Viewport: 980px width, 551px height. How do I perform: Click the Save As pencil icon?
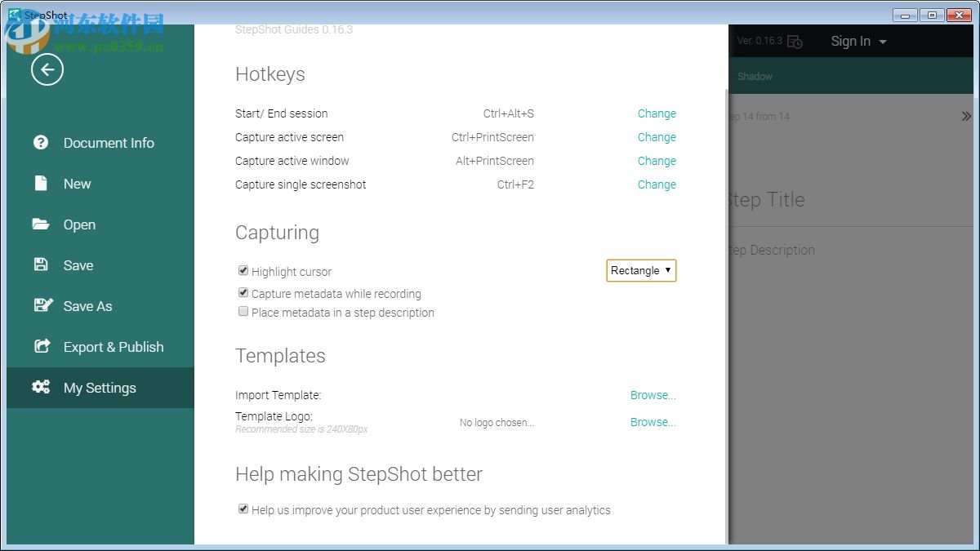(42, 305)
